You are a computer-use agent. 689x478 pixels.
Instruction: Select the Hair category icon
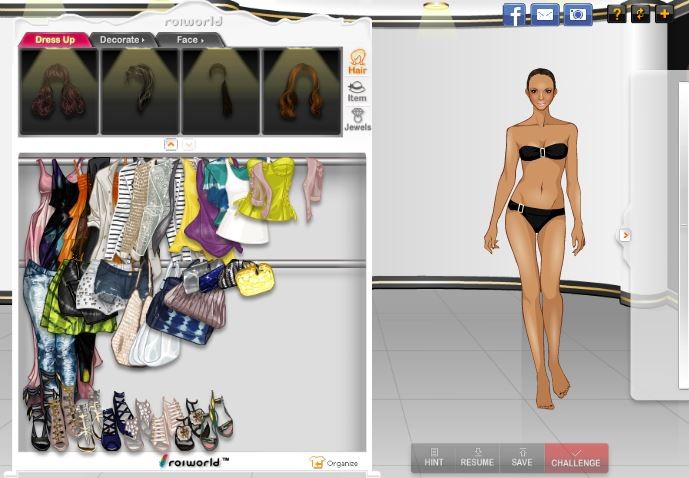click(x=357, y=62)
